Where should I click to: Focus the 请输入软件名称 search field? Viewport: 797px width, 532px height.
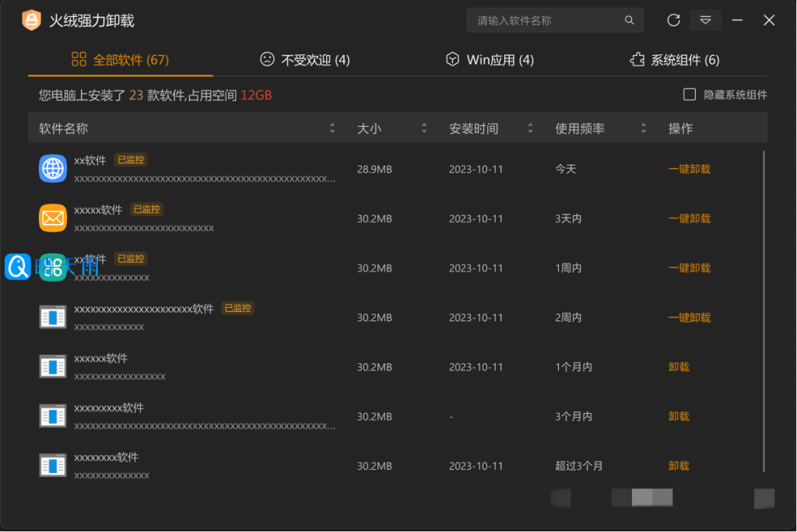click(545, 21)
